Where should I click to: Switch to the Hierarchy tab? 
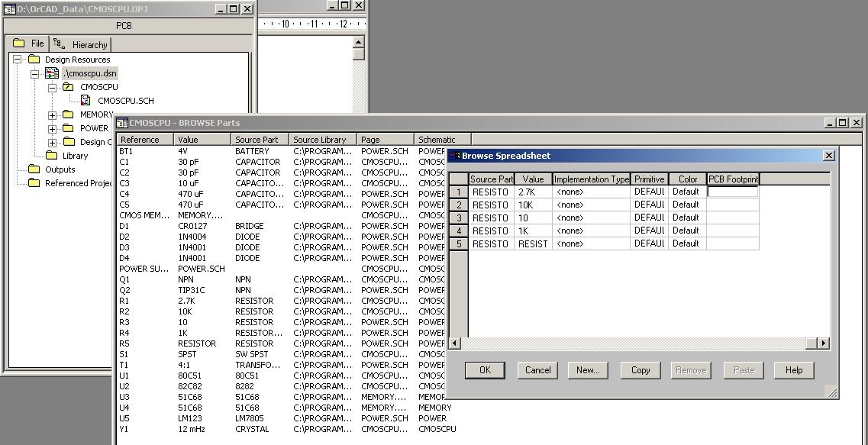click(81, 44)
